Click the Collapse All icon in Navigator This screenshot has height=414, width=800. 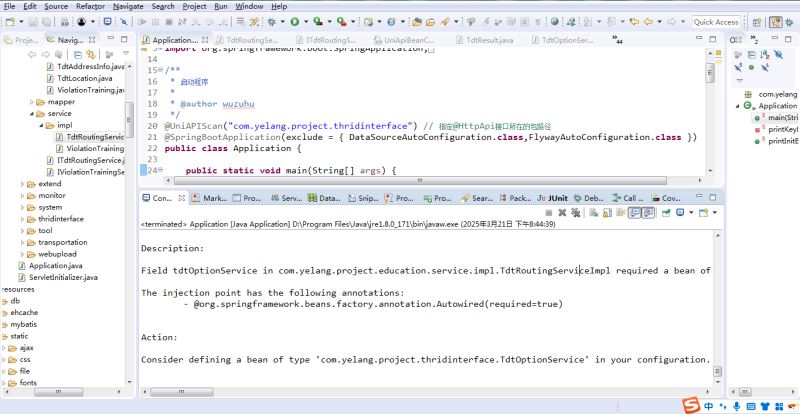point(78,55)
